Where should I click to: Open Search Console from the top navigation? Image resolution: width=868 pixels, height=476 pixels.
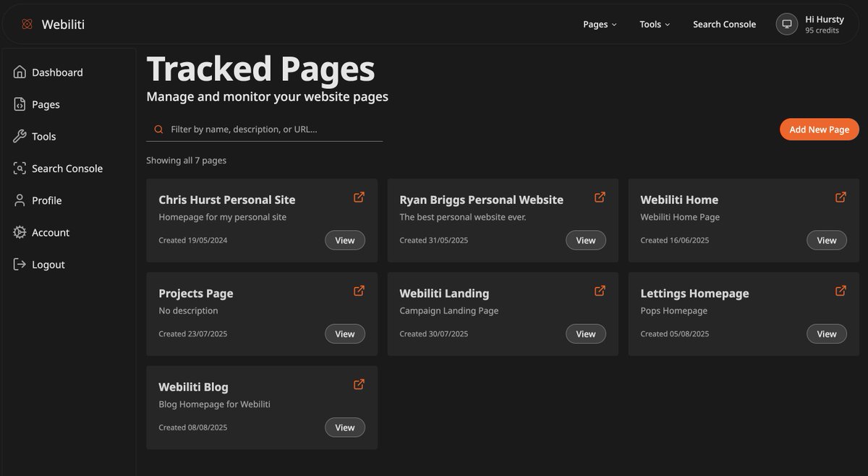[x=724, y=25]
